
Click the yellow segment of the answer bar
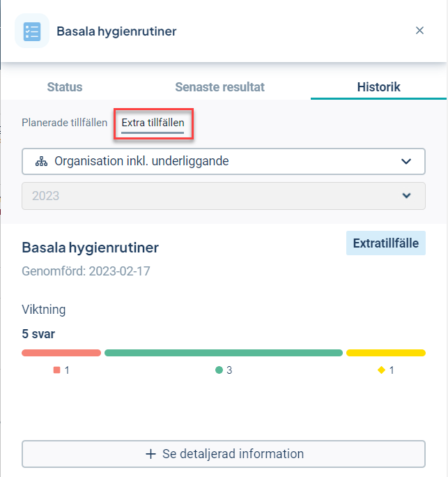[x=386, y=353]
